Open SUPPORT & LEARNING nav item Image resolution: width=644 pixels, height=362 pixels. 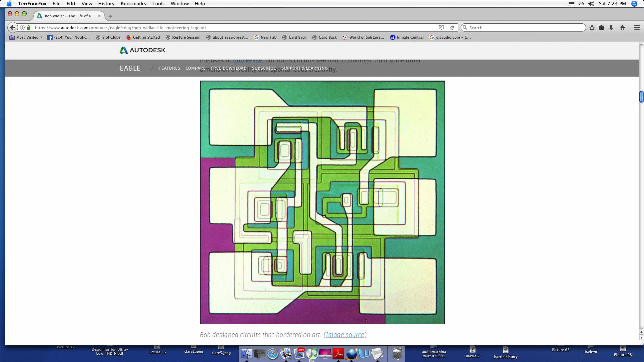click(304, 68)
